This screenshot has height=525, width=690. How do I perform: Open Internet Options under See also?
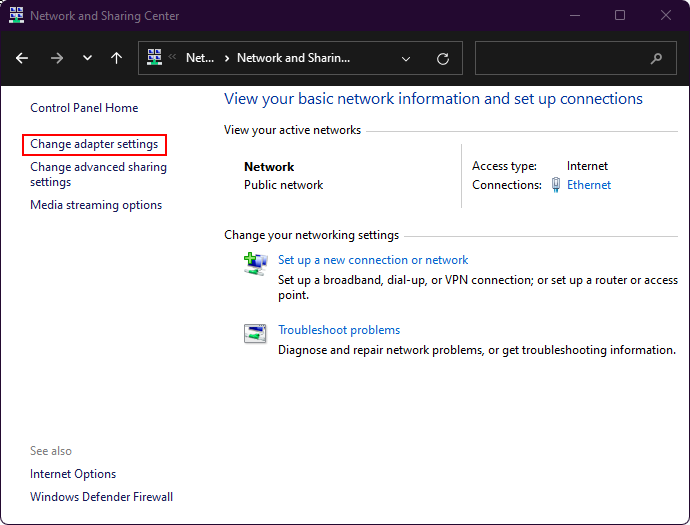[x=73, y=474]
